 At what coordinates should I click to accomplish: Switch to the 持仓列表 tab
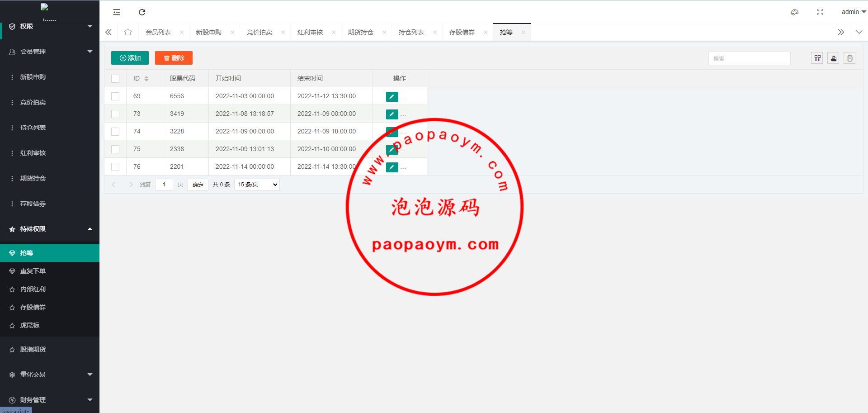[411, 32]
